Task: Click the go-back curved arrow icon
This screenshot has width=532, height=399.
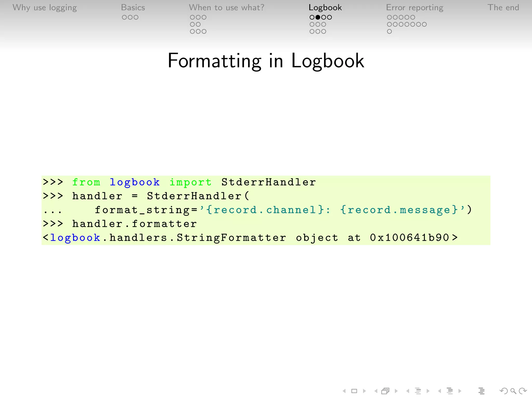Action: point(503,391)
